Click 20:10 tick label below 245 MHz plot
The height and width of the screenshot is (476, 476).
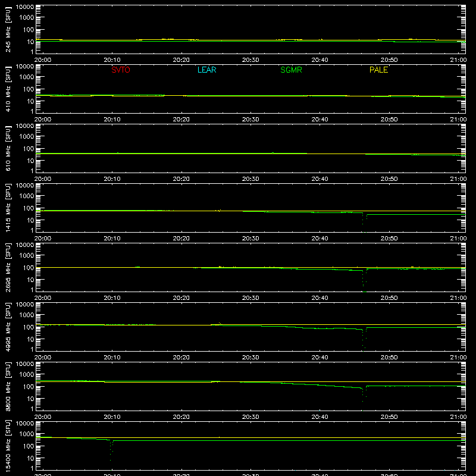pos(112,60)
